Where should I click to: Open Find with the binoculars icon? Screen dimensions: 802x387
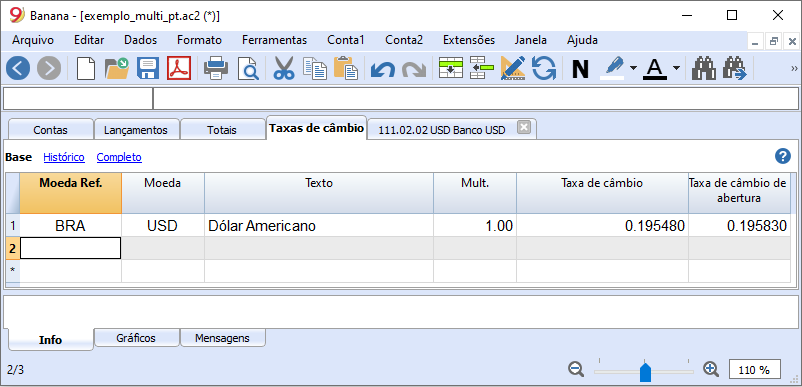pyautogui.click(x=704, y=68)
